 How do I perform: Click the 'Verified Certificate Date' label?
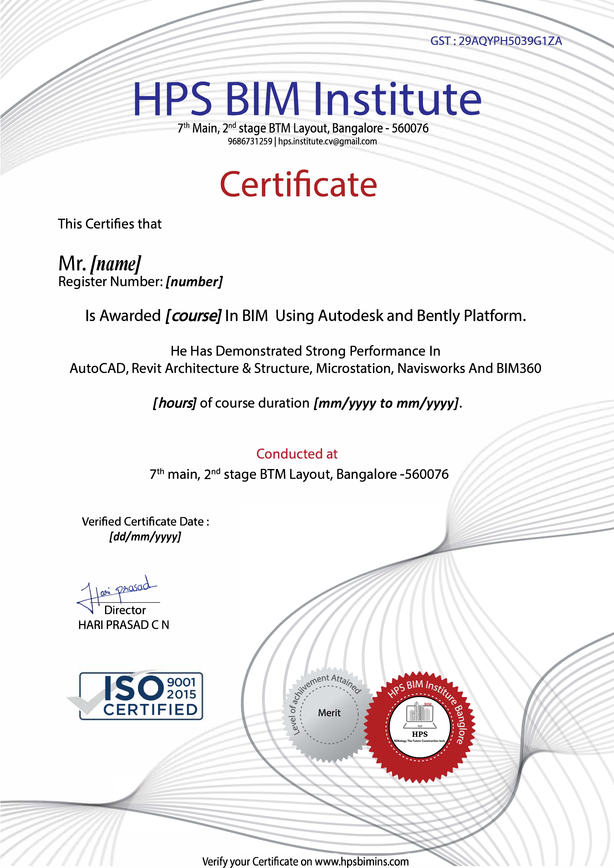click(x=145, y=522)
